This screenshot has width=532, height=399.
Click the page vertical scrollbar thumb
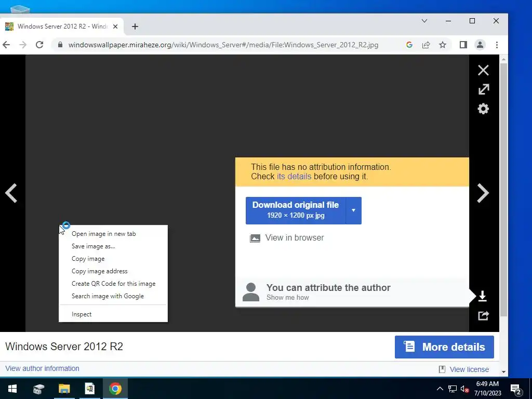click(503, 190)
